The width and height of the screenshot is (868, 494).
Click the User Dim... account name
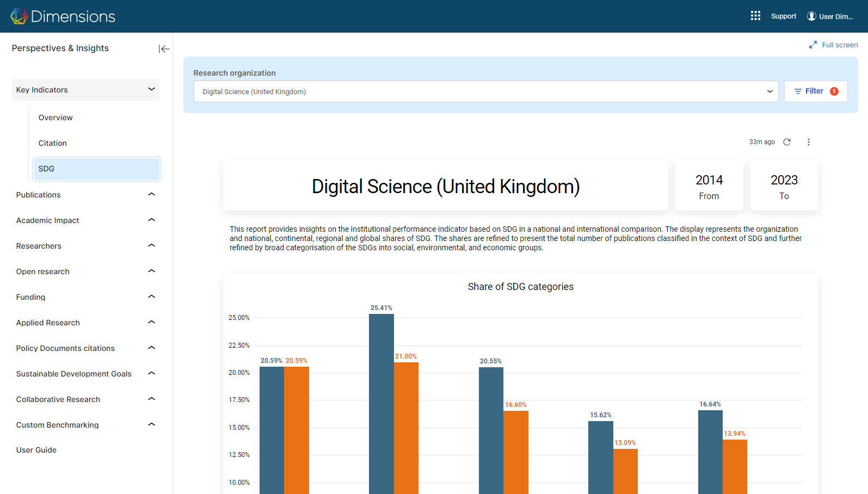(836, 16)
